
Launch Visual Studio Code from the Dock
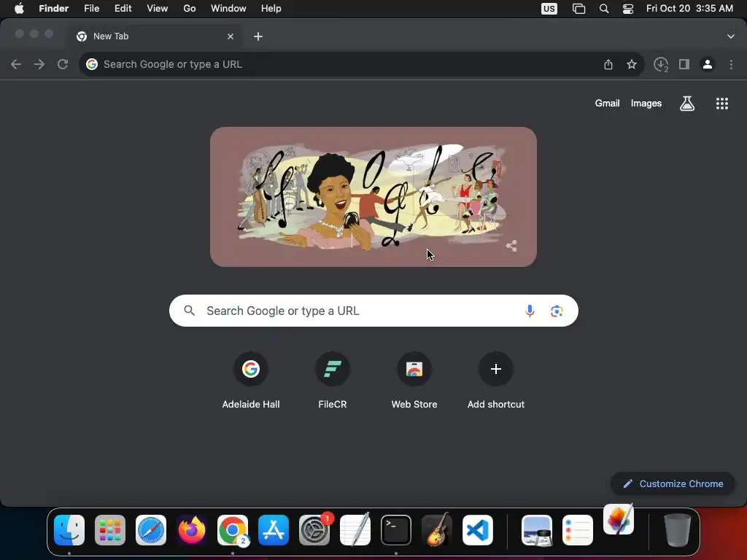(478, 530)
